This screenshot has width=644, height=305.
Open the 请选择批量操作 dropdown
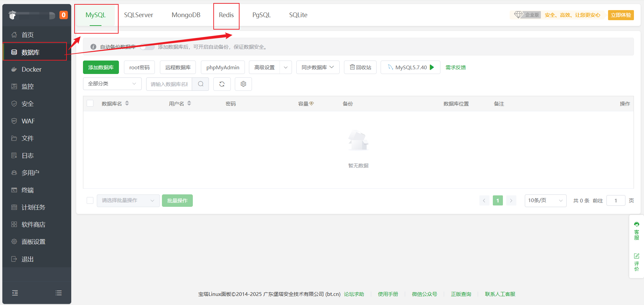(x=128, y=200)
